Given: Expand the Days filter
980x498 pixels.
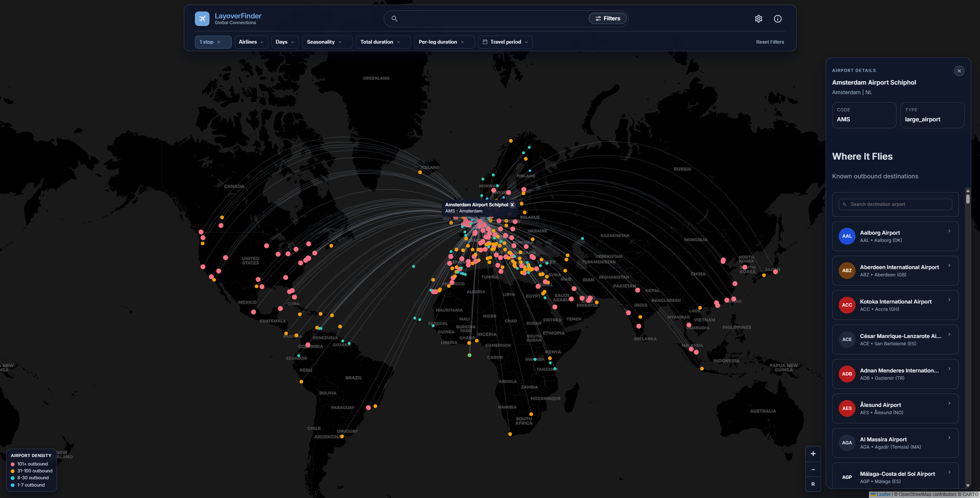Looking at the screenshot, I should [x=285, y=42].
